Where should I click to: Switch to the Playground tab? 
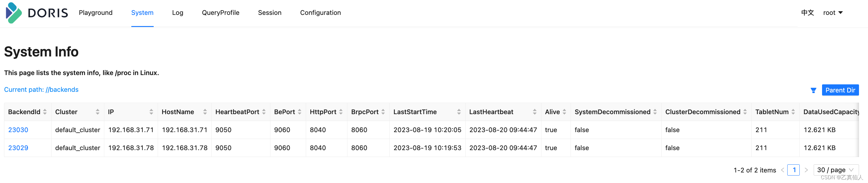96,13
